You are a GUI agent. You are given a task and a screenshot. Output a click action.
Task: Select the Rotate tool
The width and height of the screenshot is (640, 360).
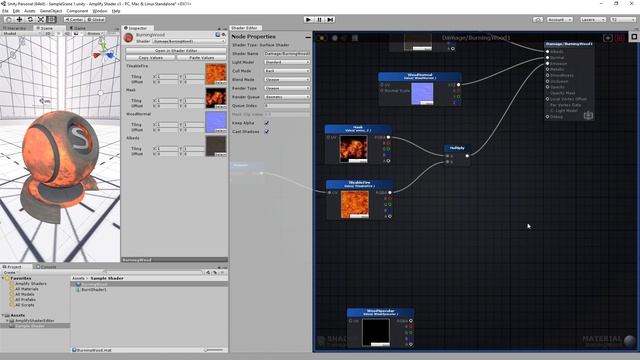pos(30,19)
